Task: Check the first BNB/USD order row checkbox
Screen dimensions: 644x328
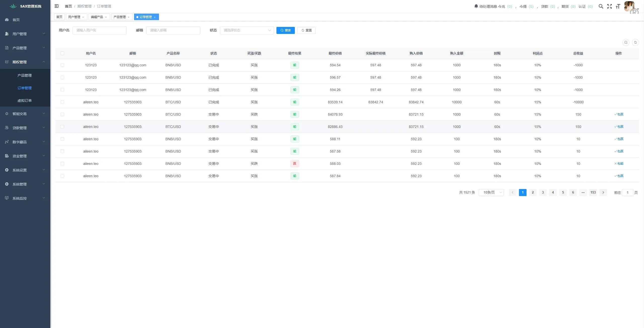Action: tap(62, 65)
